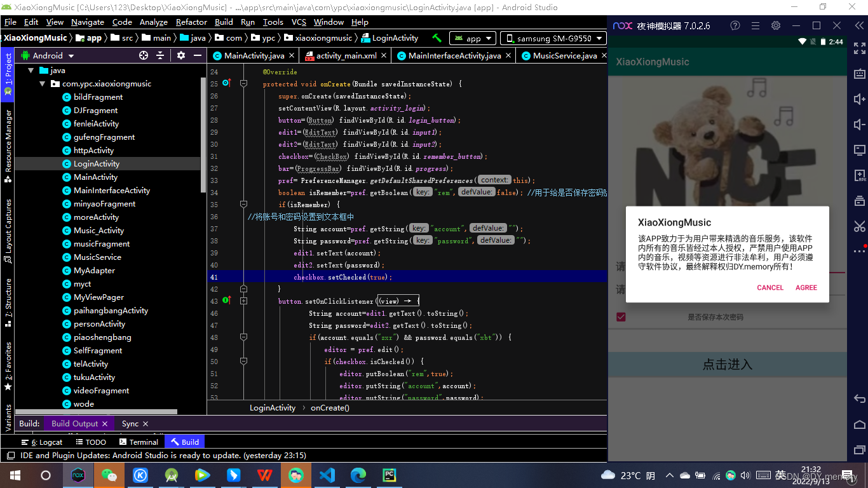Screen dimensions: 868x488
Task: Open Nox emulator help question icon
Action: tap(735, 26)
